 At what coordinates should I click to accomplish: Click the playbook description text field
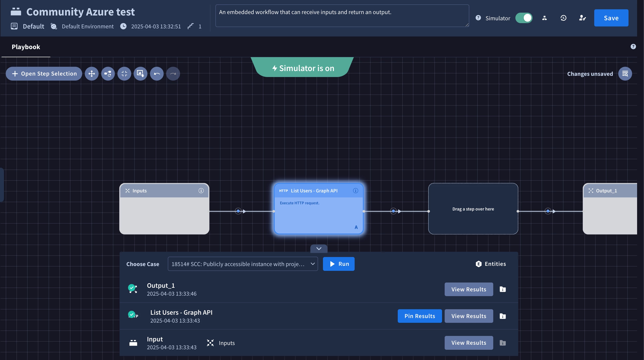click(x=342, y=15)
